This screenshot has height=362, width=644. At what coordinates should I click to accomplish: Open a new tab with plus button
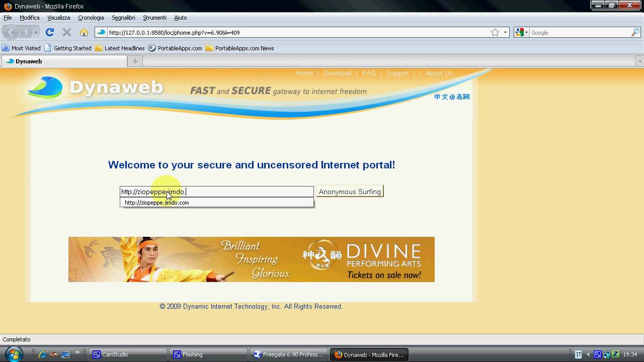click(135, 61)
